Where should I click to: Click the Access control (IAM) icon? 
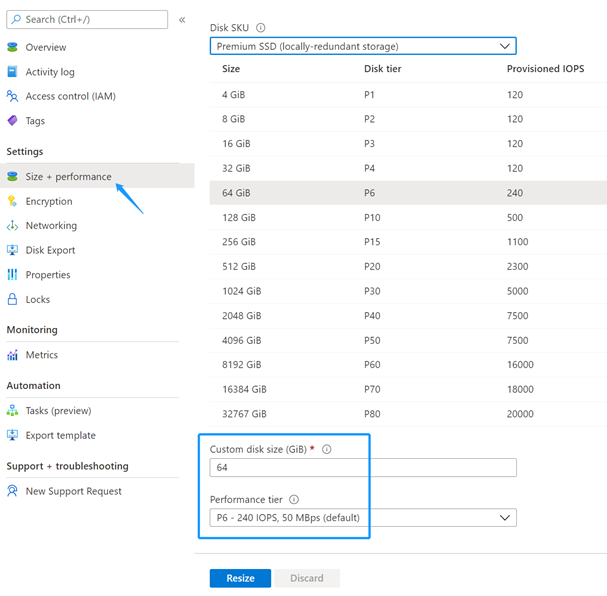tap(13, 97)
